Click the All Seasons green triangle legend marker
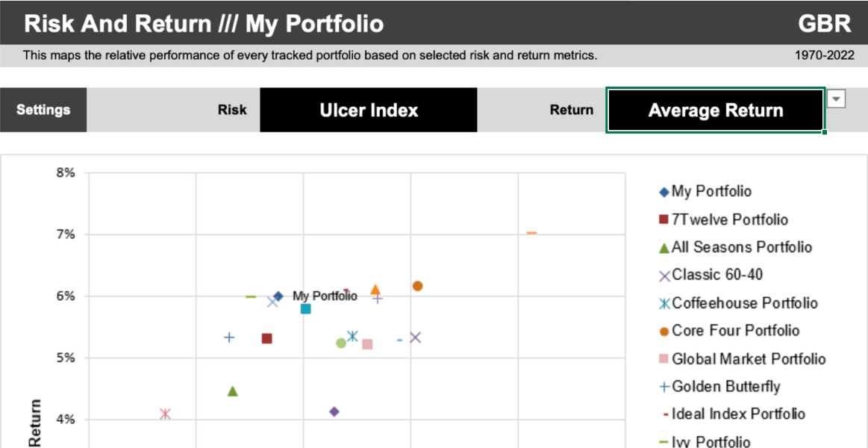Viewport: 868px width, 448px height. pyautogui.click(x=664, y=248)
